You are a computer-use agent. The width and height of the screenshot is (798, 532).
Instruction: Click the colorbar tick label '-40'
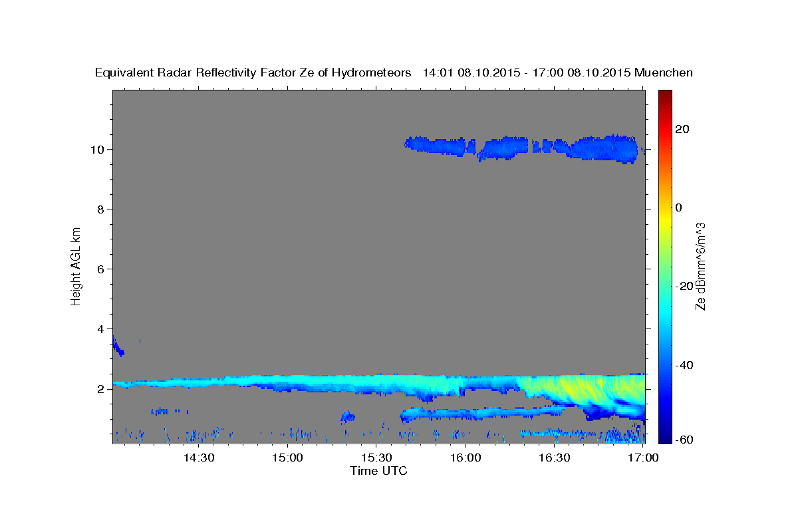(x=683, y=365)
